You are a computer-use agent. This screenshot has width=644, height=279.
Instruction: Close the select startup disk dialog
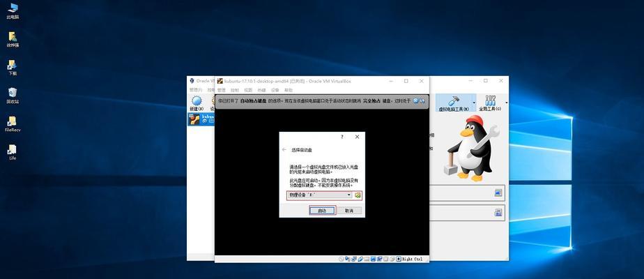tap(357, 137)
